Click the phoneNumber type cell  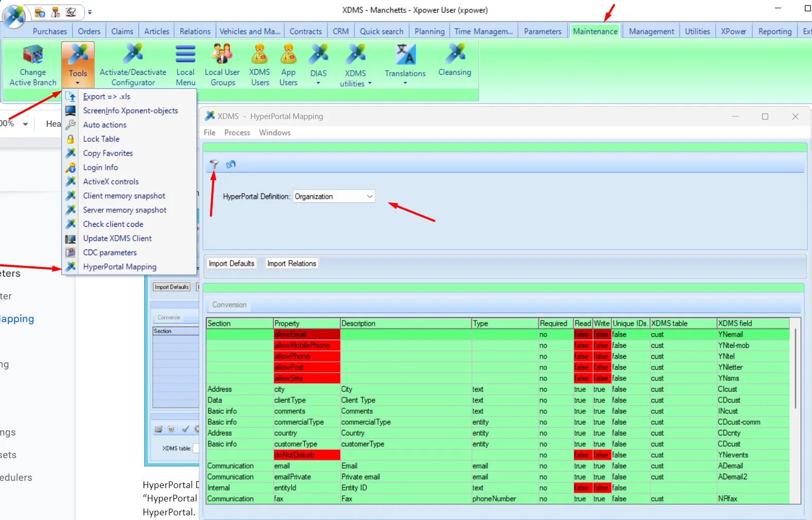[505, 499]
